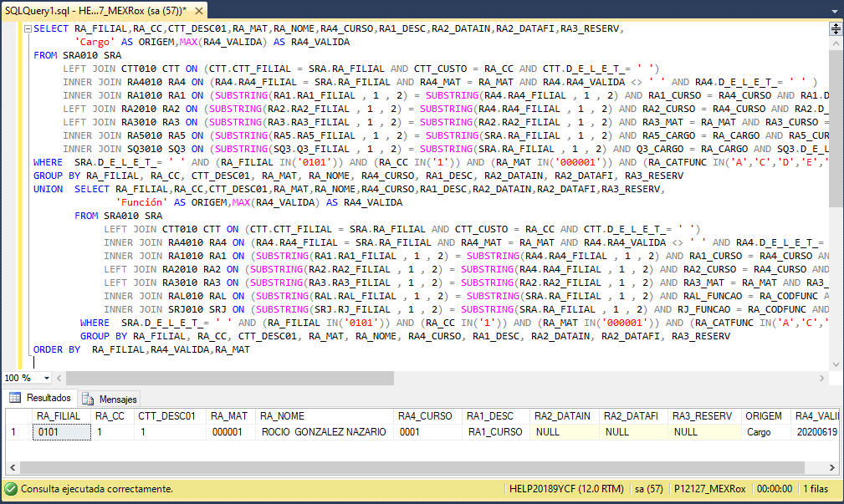
Task: Open the active files dropdown arrow
Action: pos(834,11)
